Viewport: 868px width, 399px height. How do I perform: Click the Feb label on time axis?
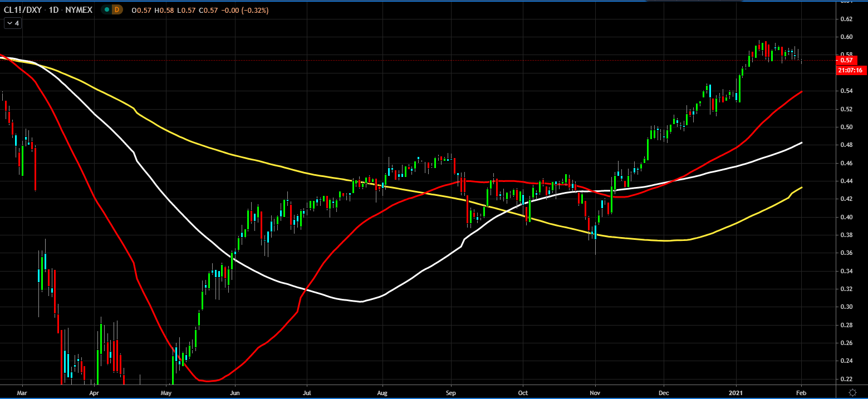801,392
